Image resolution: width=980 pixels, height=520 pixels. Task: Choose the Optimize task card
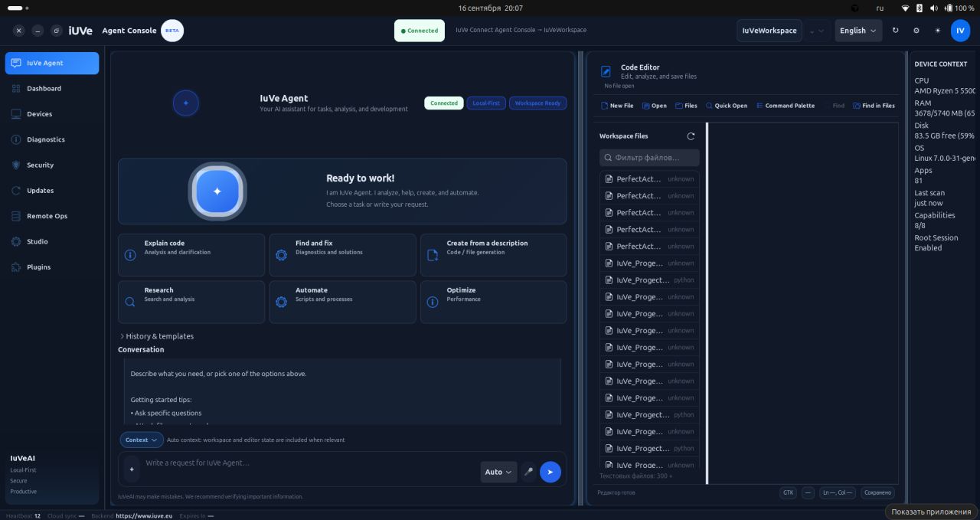494,302
